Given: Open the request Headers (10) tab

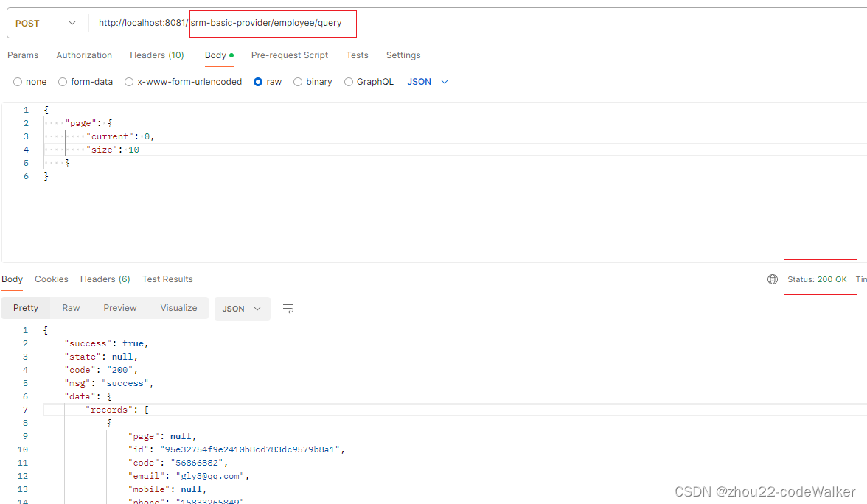Looking at the screenshot, I should (157, 55).
